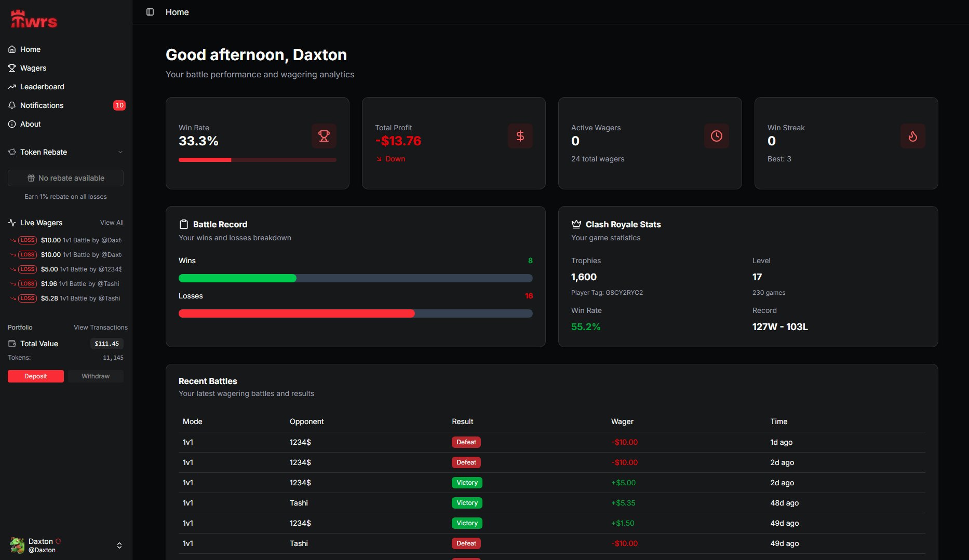Click View All next to Live Wagers
This screenshot has width=969, height=560.
coord(112,223)
